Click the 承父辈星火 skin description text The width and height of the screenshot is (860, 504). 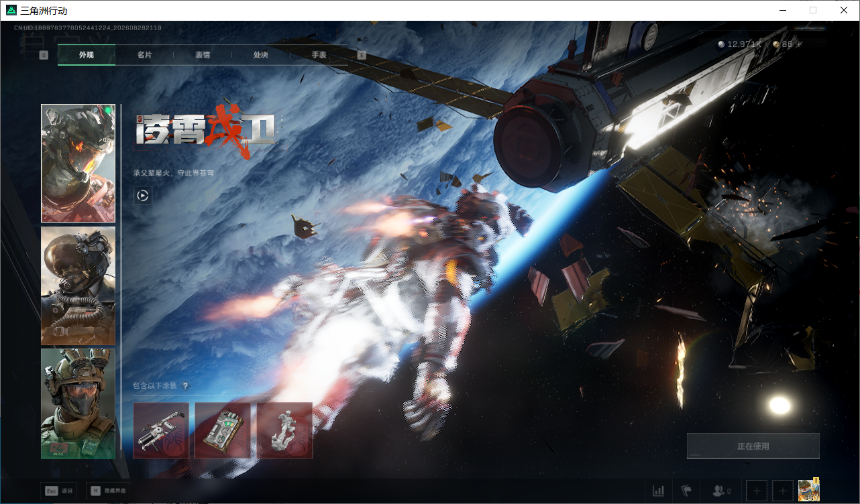(174, 173)
